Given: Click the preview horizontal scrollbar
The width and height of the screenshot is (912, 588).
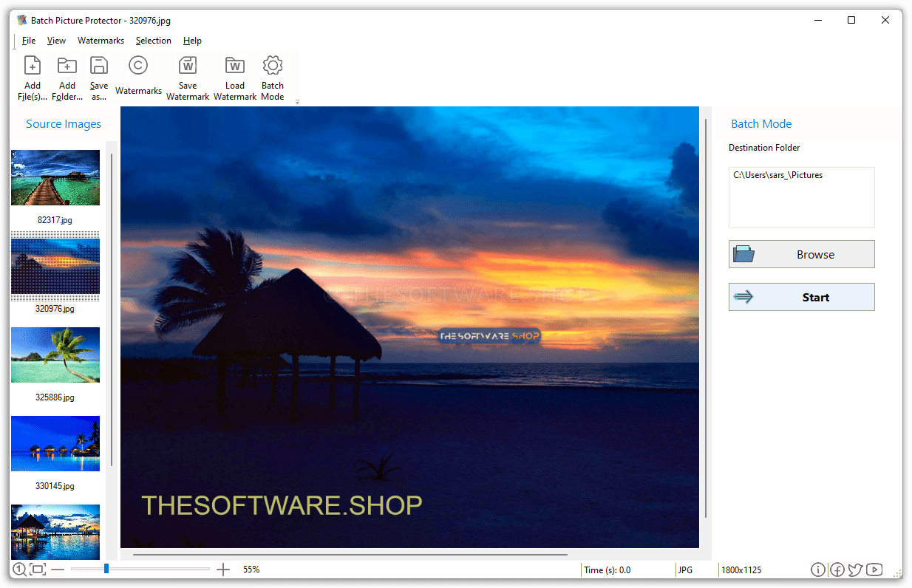Looking at the screenshot, I should 350,554.
